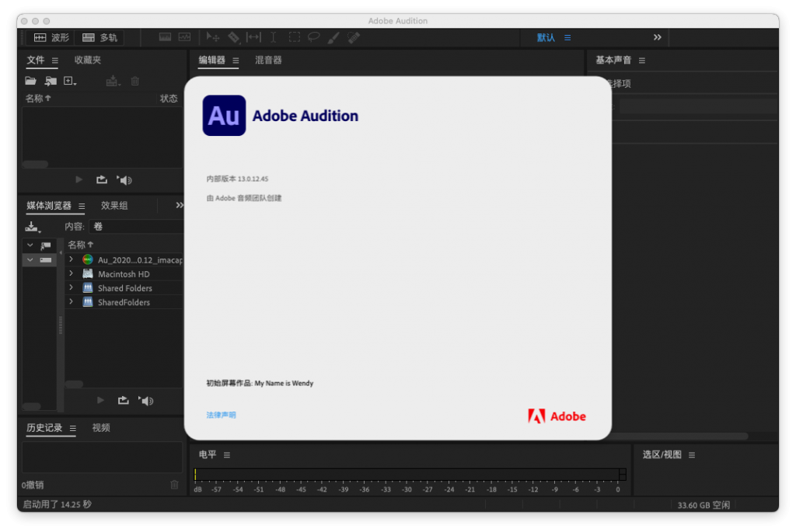
Task: Select the Spot Healing Brush tool
Action: click(x=354, y=37)
